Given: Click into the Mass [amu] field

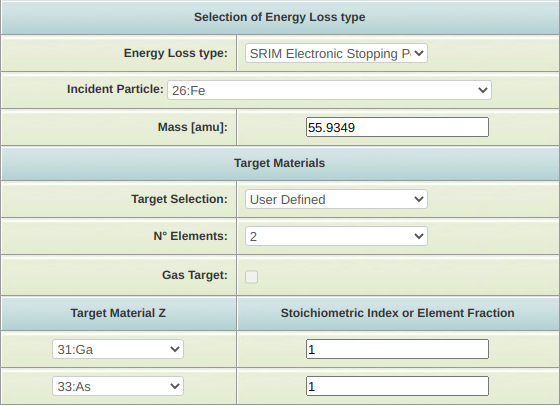Looking at the screenshot, I should tap(397, 127).
